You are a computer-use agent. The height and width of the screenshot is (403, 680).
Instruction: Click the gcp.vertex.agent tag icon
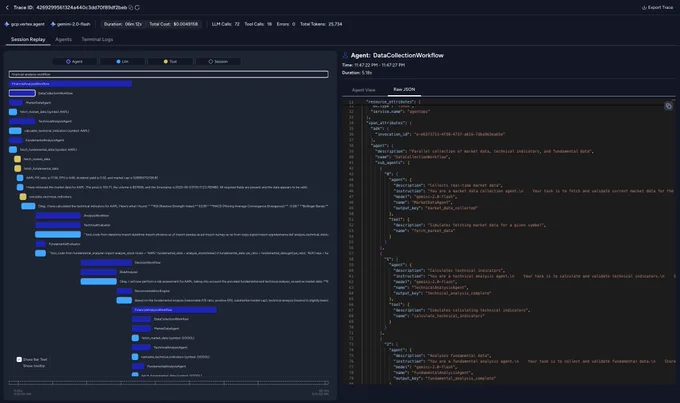pos(7,24)
